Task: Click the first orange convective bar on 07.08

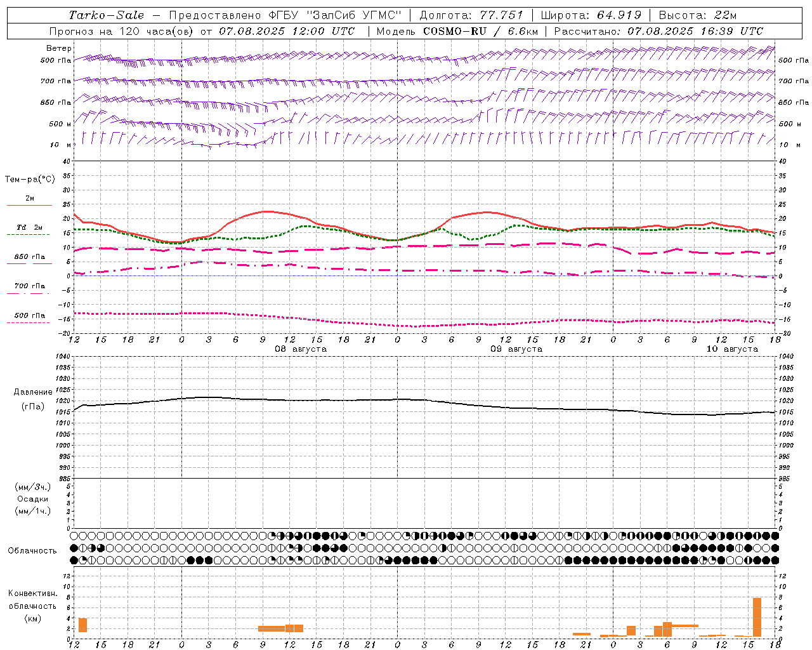Action: (x=82, y=625)
